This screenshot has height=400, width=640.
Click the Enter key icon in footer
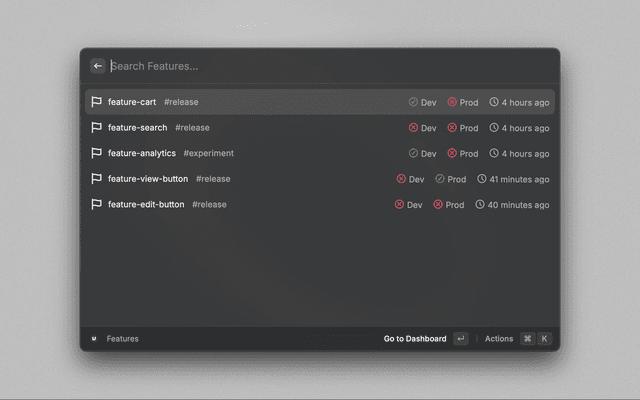[x=460, y=339]
